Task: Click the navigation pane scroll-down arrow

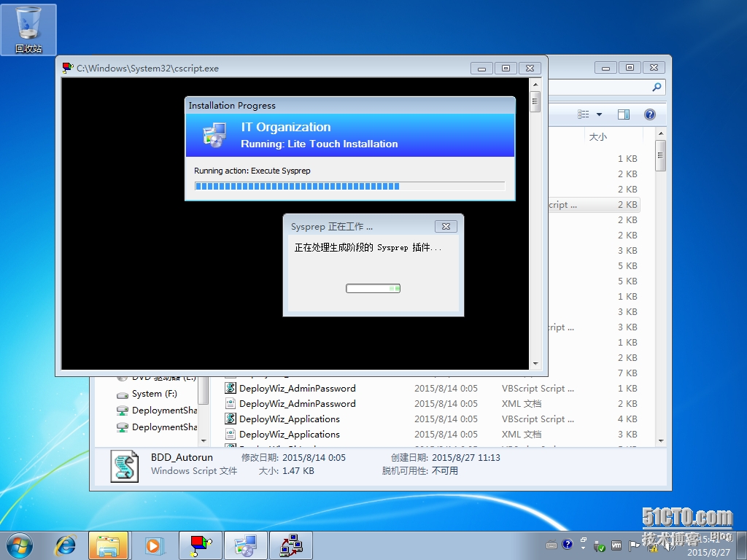Action: (204, 441)
